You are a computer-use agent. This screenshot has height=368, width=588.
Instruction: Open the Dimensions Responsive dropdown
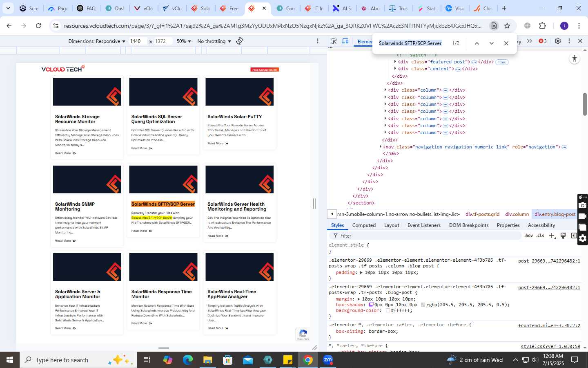[x=97, y=41]
